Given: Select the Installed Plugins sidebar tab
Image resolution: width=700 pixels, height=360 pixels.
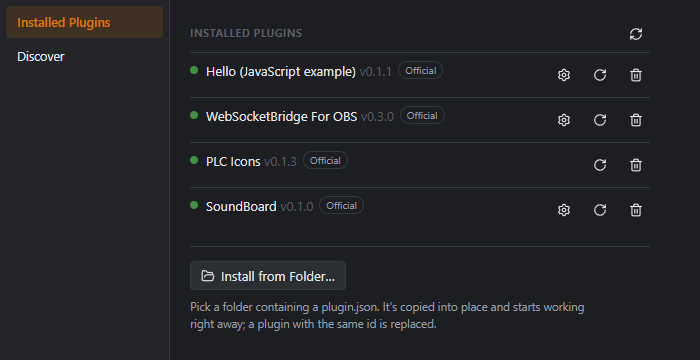Looking at the screenshot, I should [x=84, y=22].
